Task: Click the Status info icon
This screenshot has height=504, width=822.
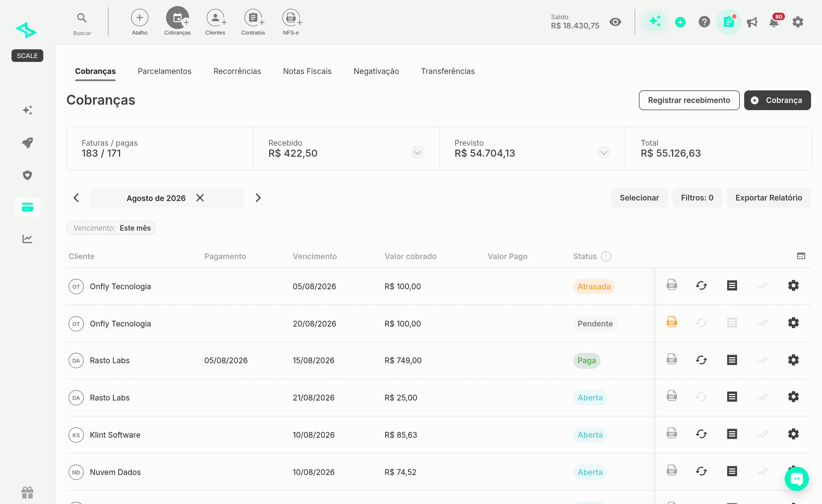Action: 606,256
